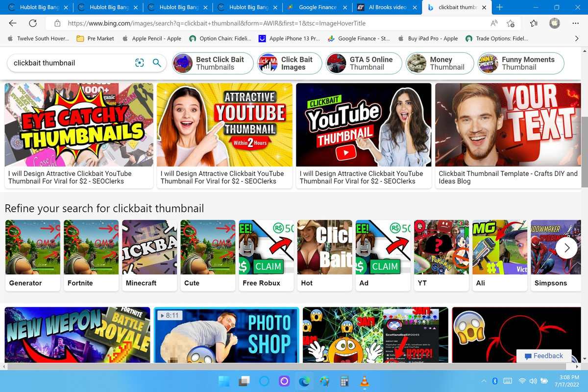Open Twelve South Hover bookmark
The width and height of the screenshot is (588, 392).
38,38
